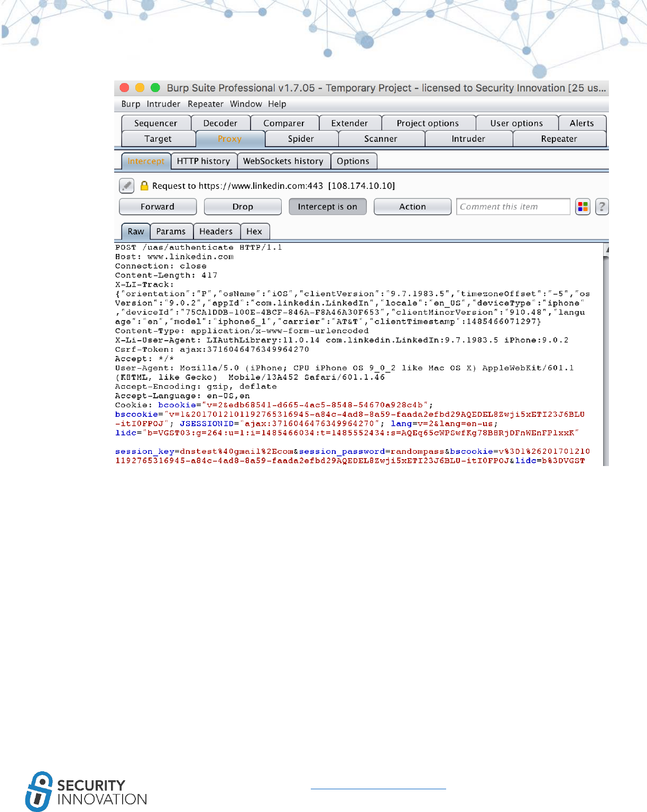Open the WebSockets history sub-tab
This screenshot has width=647, height=812.
point(283,161)
